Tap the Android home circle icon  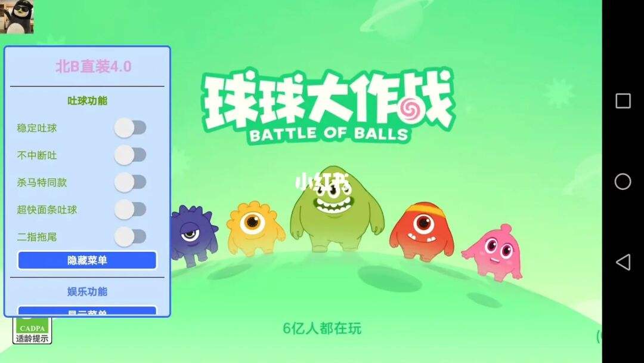point(623,181)
